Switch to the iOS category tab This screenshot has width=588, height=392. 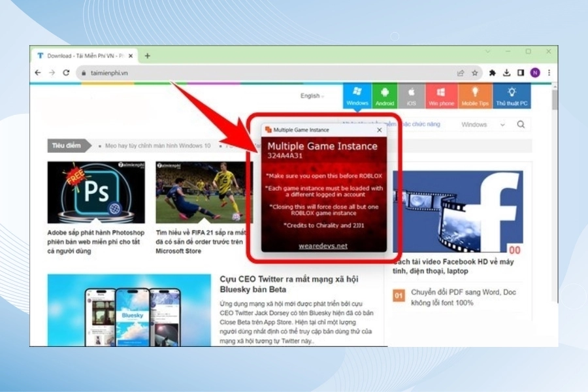point(411,96)
